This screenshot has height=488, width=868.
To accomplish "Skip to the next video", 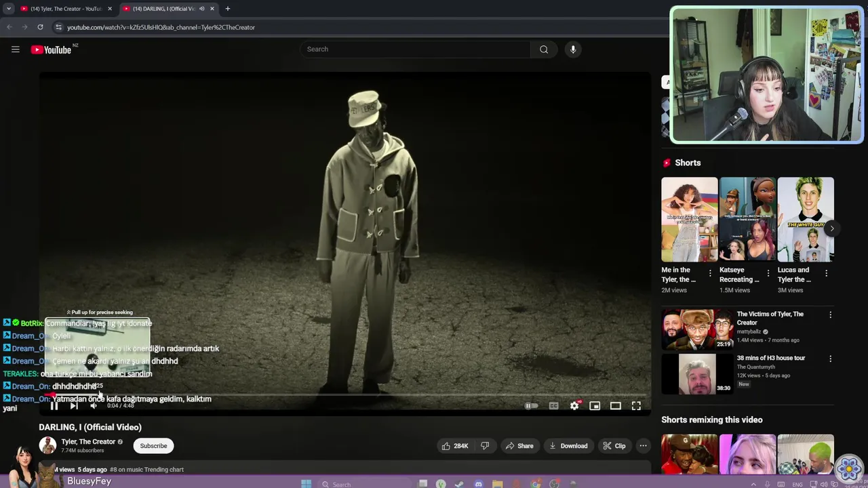I will tap(74, 406).
